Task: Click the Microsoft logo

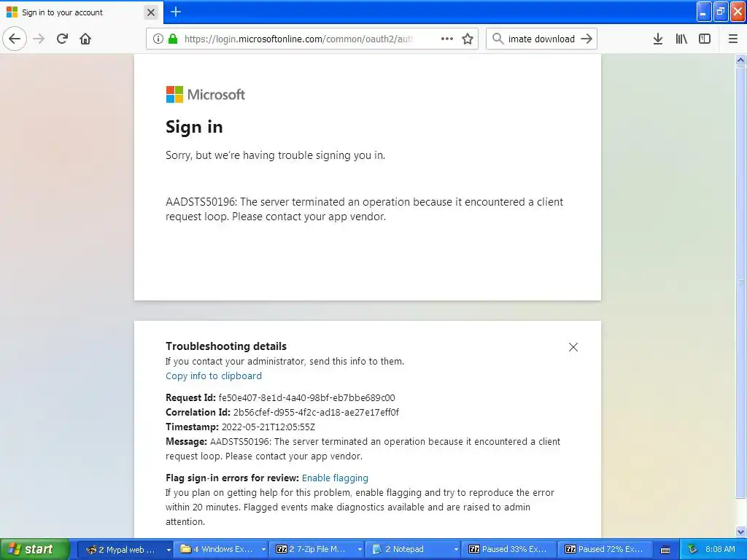Action: pyautogui.click(x=205, y=94)
